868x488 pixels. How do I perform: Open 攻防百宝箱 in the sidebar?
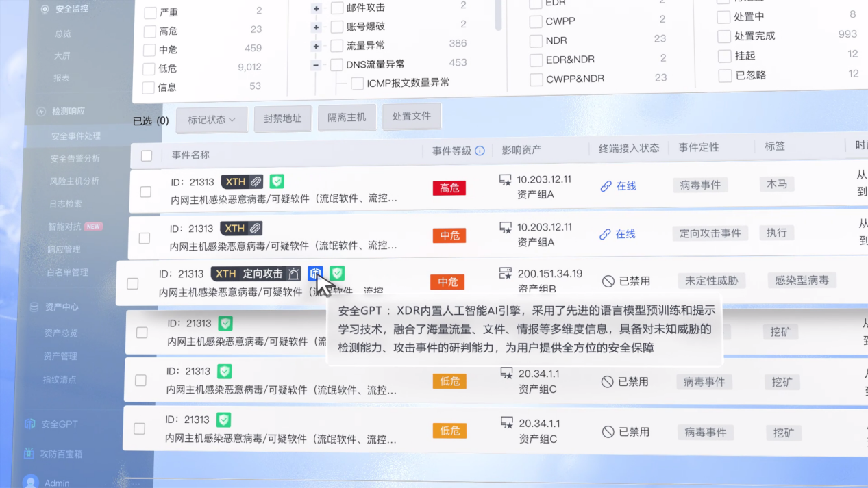point(62,453)
